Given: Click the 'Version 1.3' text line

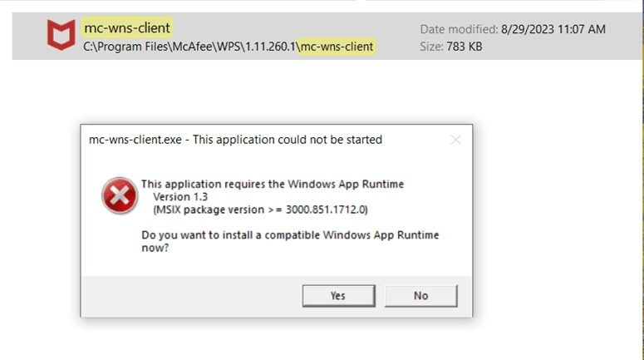Looking at the screenshot, I should (180, 197).
